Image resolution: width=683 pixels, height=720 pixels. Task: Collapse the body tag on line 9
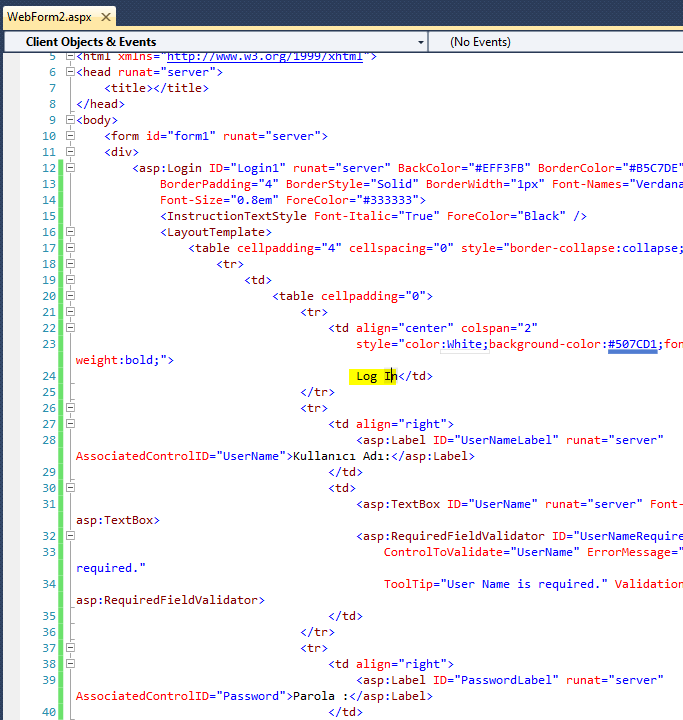(70, 119)
